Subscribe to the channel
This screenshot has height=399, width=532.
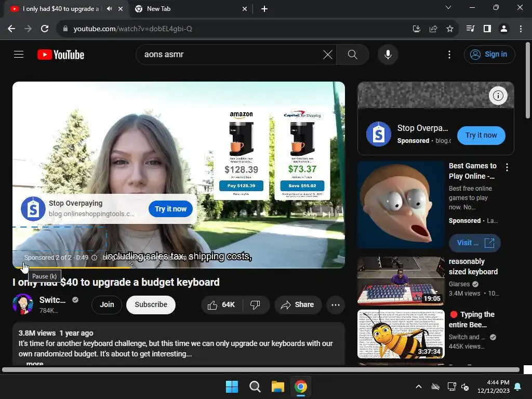pos(151,304)
